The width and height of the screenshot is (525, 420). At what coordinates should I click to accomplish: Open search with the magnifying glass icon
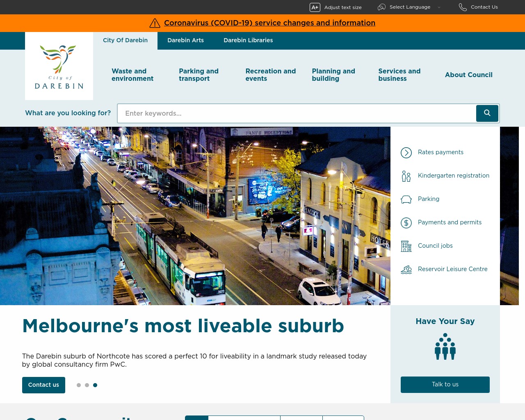[x=487, y=113]
